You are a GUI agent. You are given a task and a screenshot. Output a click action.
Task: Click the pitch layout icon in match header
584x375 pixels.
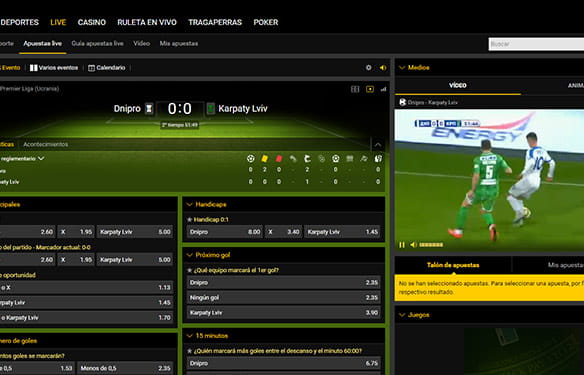point(355,89)
